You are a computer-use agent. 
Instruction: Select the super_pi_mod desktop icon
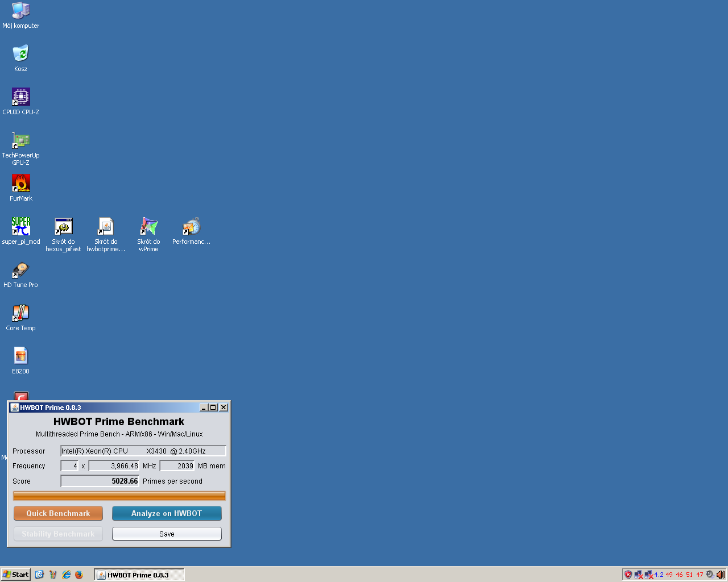tap(21, 231)
